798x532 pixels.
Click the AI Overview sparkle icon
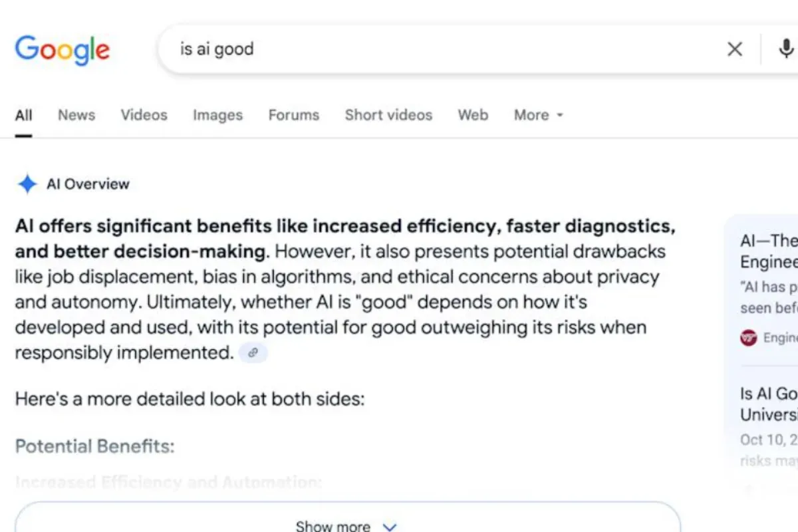pos(27,184)
